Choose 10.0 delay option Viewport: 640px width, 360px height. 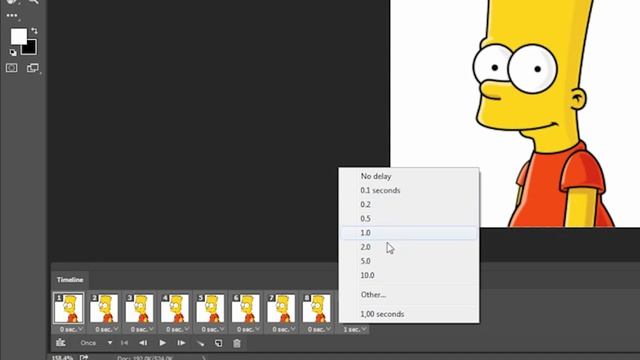pos(409,276)
